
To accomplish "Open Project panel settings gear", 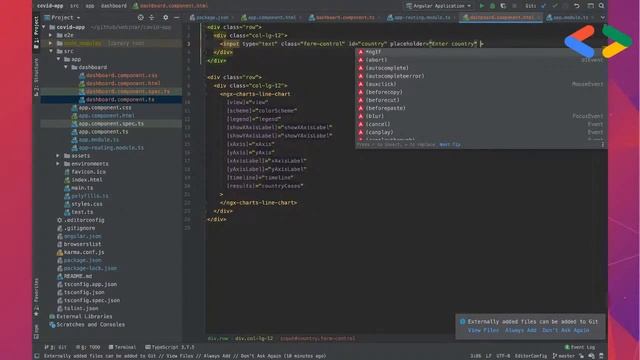I will 165,18.
